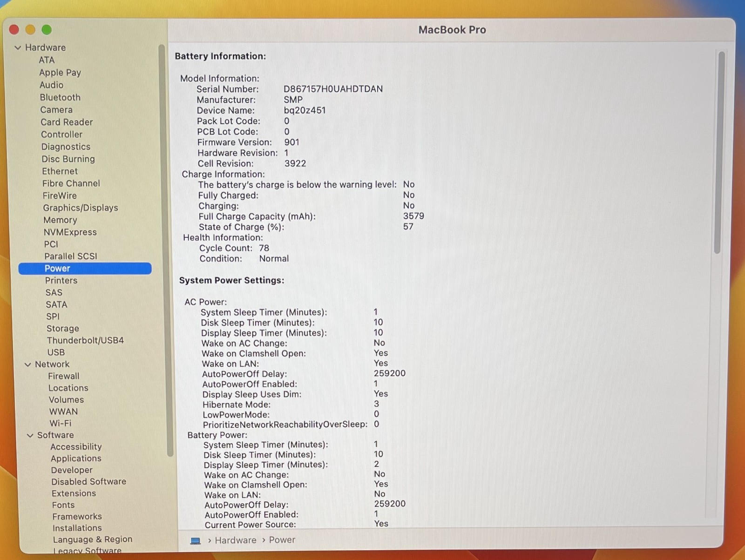Open Graphics/Displays in the sidebar
The width and height of the screenshot is (745, 560).
[x=81, y=208]
